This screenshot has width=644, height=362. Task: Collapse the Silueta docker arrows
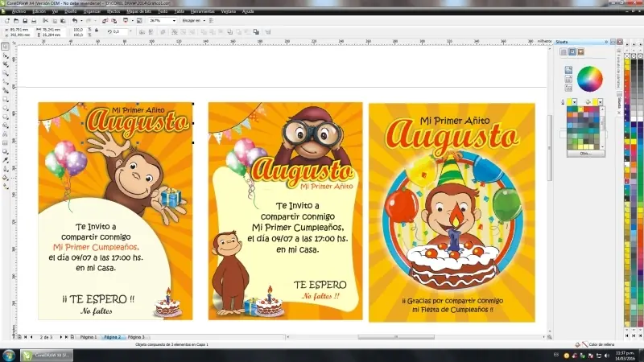[x=606, y=42]
